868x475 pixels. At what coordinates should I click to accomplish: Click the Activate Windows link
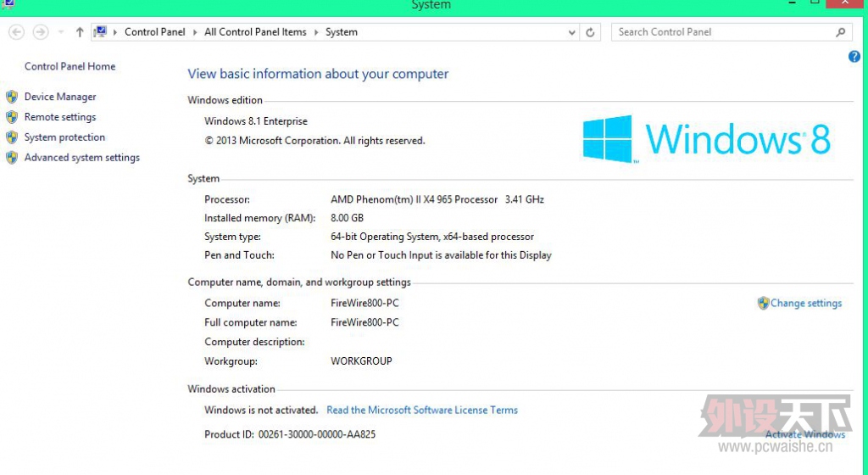tap(804, 434)
